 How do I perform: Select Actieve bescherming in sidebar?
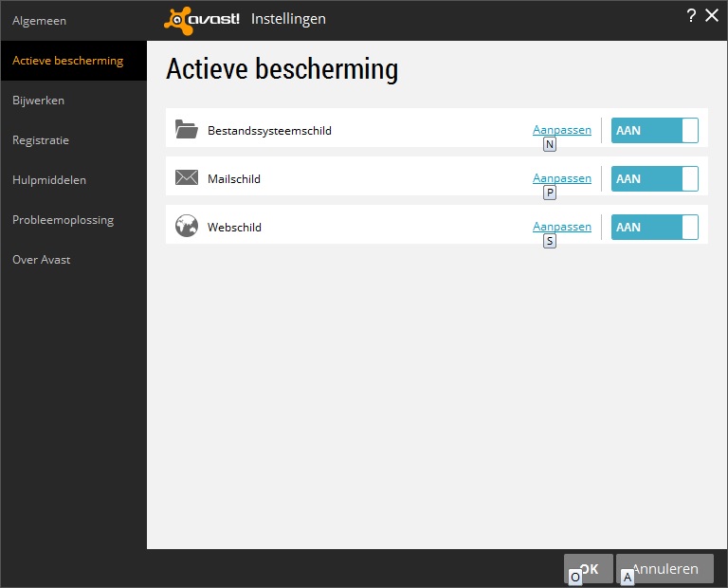pyautogui.click(x=73, y=61)
